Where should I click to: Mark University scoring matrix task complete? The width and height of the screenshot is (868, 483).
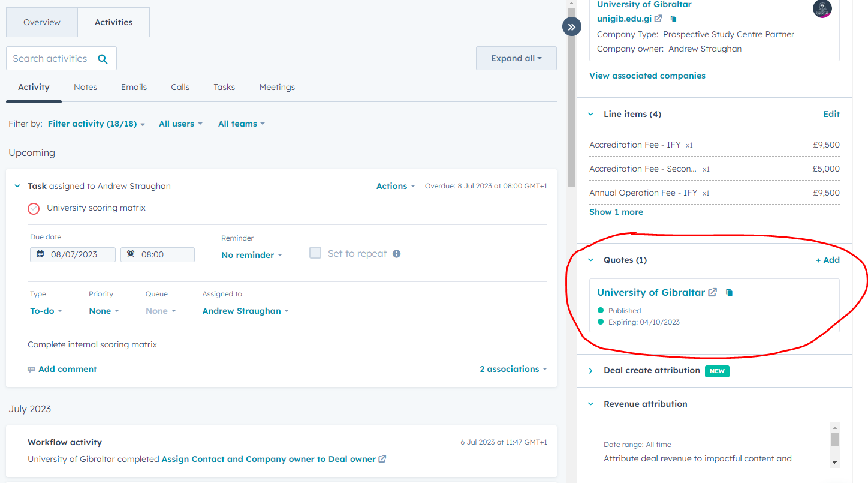(34, 208)
